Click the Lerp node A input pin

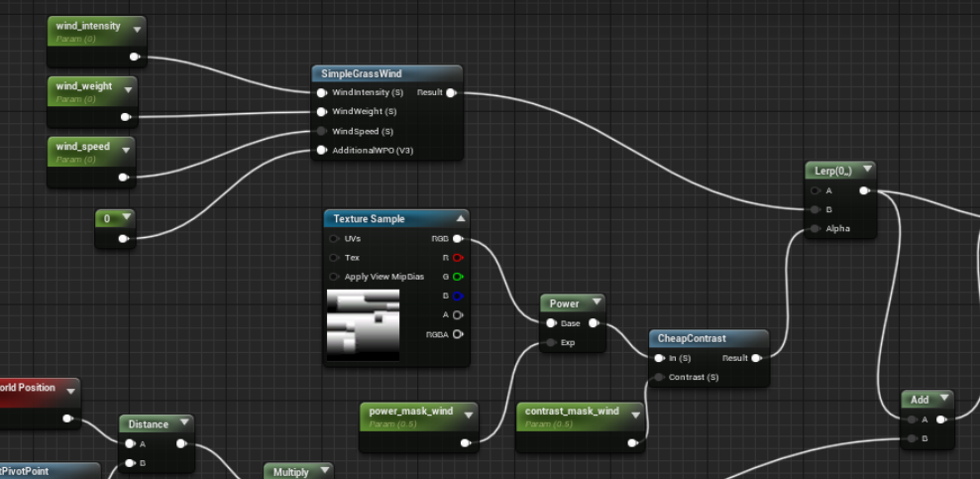(816, 190)
